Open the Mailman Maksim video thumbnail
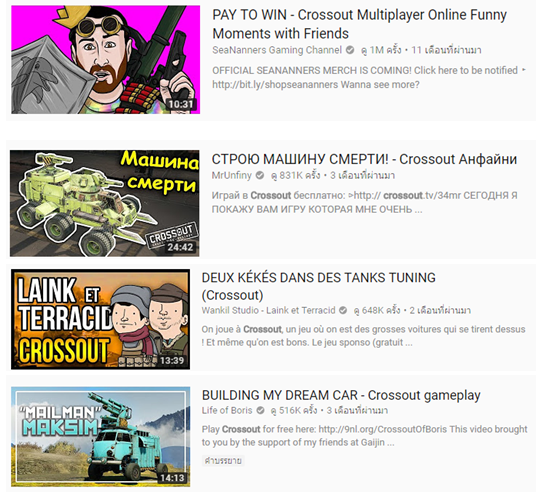Screen dimensions: 542x494 click(100, 437)
